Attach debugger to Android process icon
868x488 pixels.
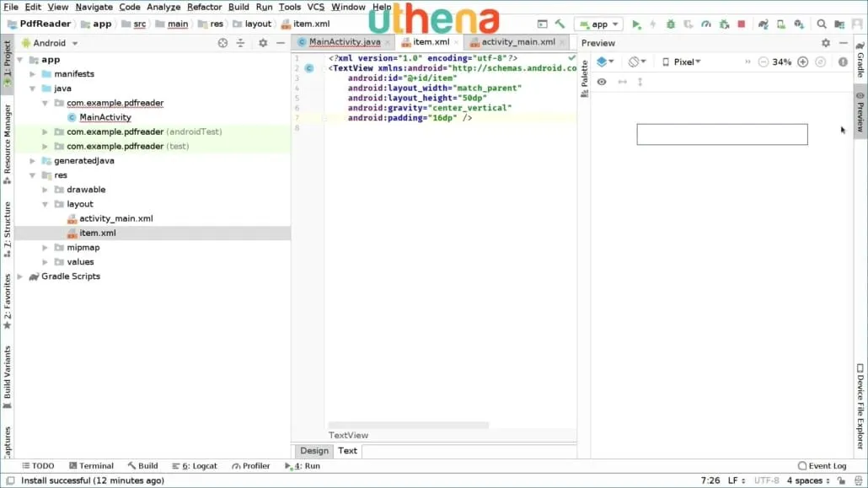coord(724,24)
